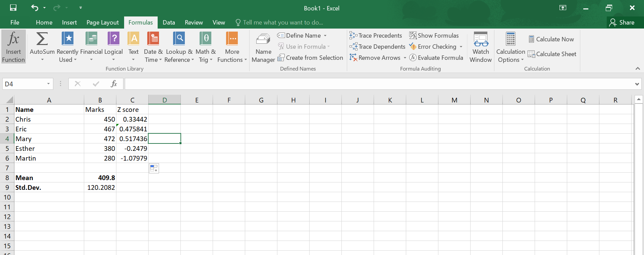
Task: Open Recently Used functions list
Action: (x=68, y=47)
